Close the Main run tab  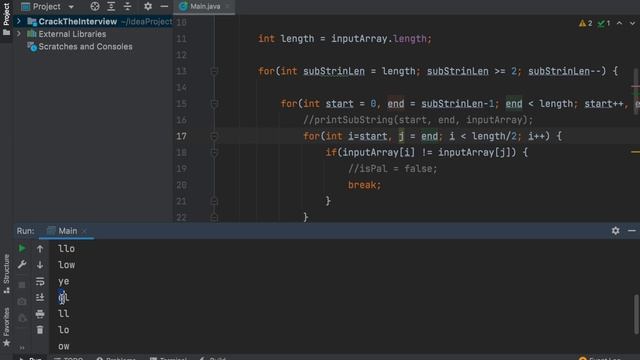click(x=84, y=231)
